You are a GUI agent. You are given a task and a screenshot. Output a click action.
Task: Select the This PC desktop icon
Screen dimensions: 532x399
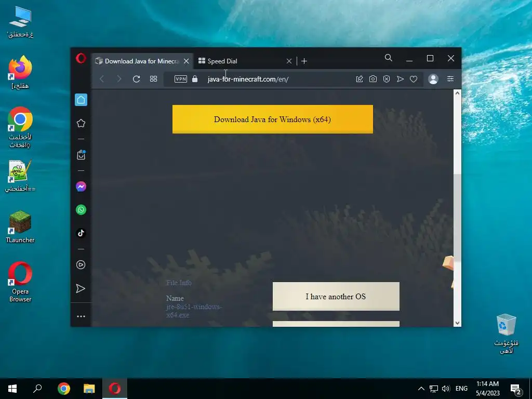20,22
